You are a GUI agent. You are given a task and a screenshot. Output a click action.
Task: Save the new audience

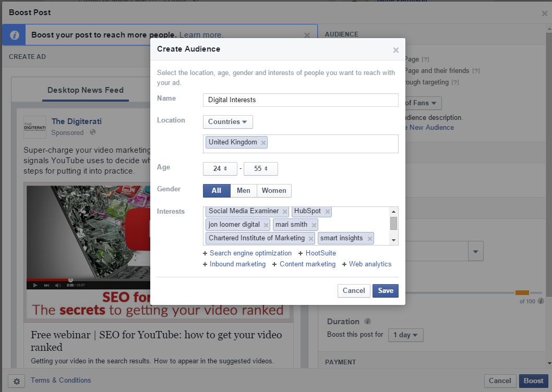386,291
